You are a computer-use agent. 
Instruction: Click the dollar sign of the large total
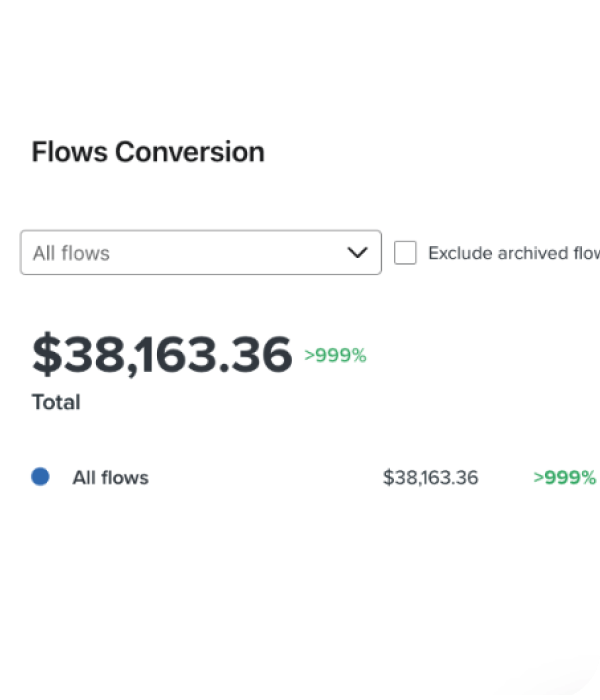tap(46, 354)
